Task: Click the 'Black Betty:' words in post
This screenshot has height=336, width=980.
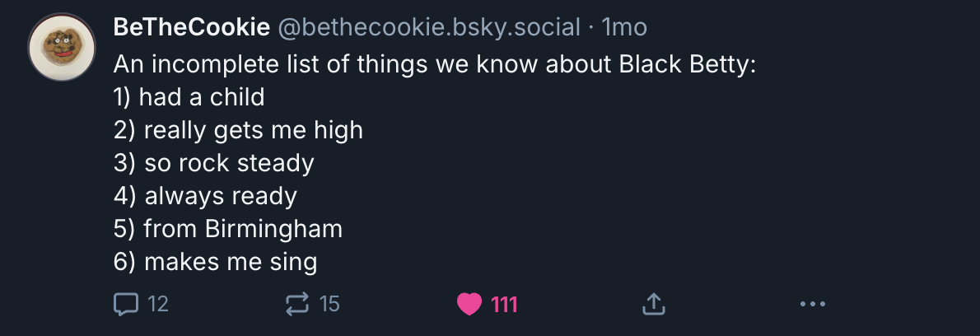Action: [688, 65]
